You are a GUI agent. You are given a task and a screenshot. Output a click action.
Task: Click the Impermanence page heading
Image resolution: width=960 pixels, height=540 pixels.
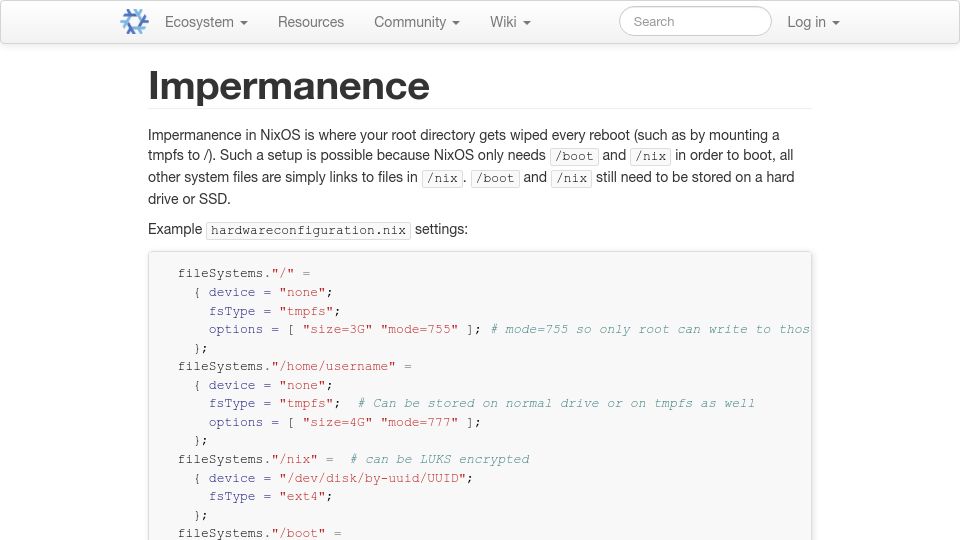point(289,86)
